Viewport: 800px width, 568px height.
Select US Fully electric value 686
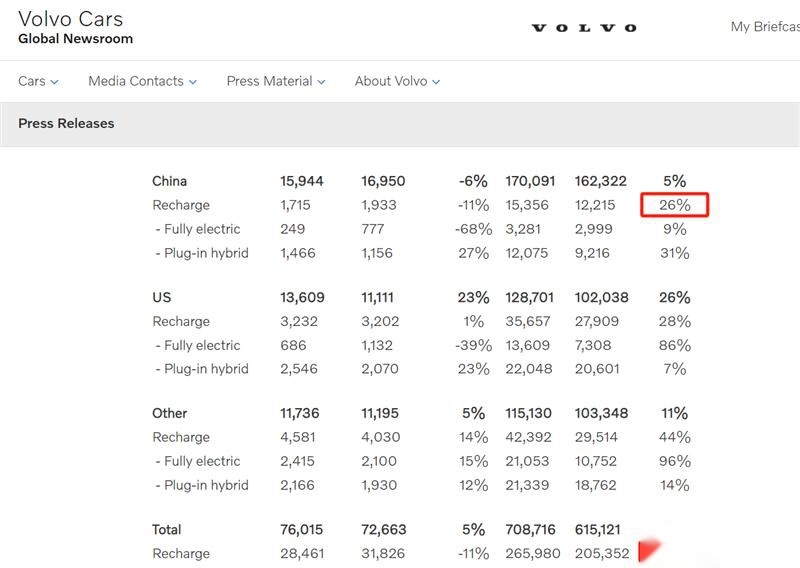tap(293, 345)
